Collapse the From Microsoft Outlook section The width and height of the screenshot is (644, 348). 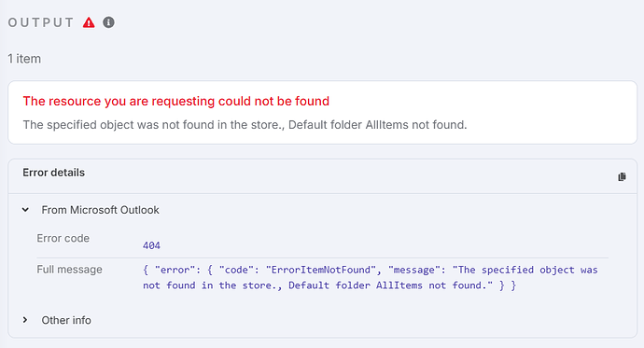coord(25,210)
